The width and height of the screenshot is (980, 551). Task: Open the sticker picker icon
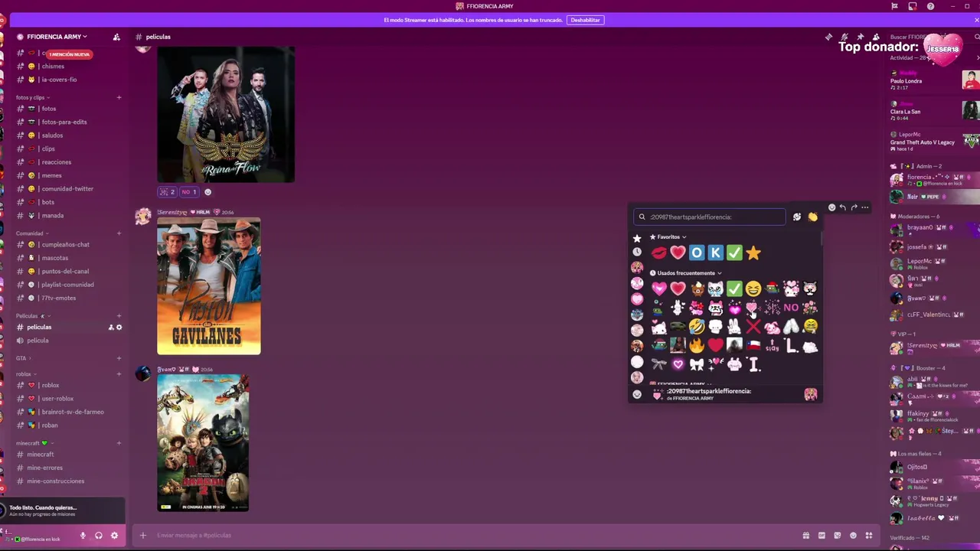(x=837, y=536)
